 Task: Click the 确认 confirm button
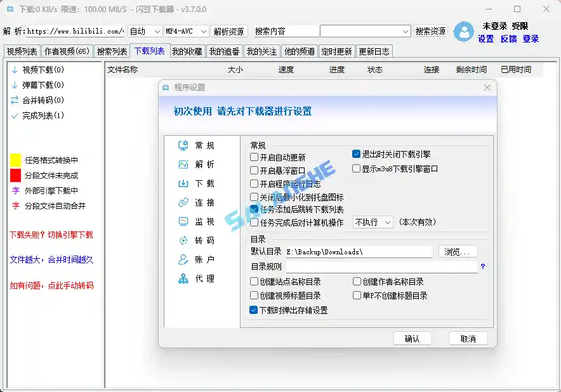(412, 337)
